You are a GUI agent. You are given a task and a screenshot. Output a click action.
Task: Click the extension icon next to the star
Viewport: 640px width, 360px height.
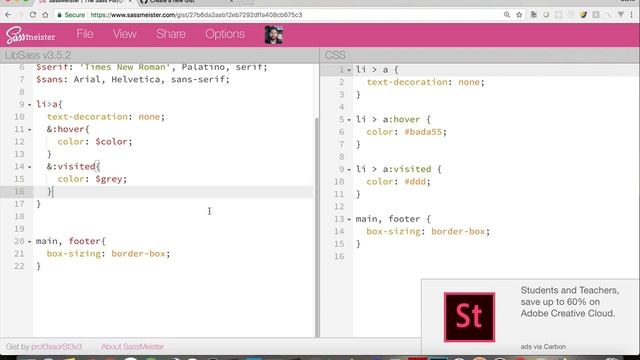[533, 15]
